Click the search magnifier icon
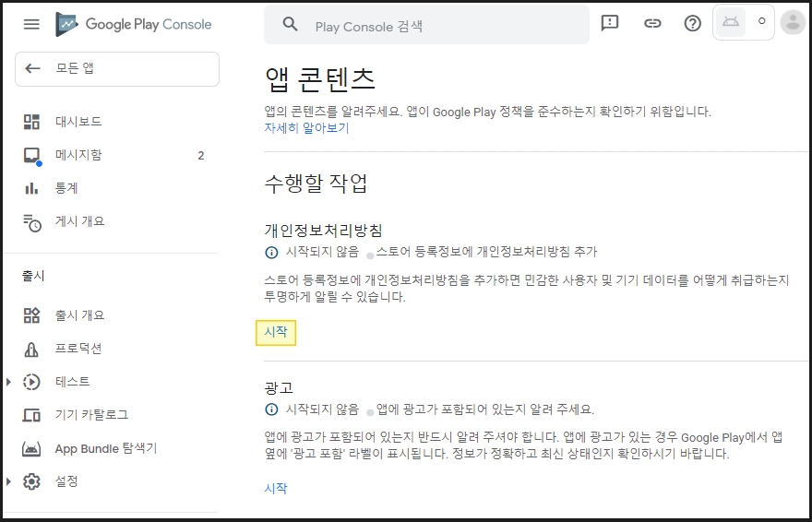The width and height of the screenshot is (812, 522). 291,25
